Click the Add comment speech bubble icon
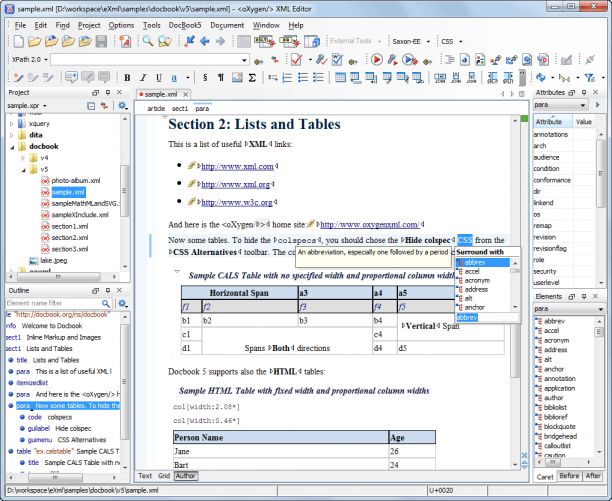612x501 pixels. (71, 77)
